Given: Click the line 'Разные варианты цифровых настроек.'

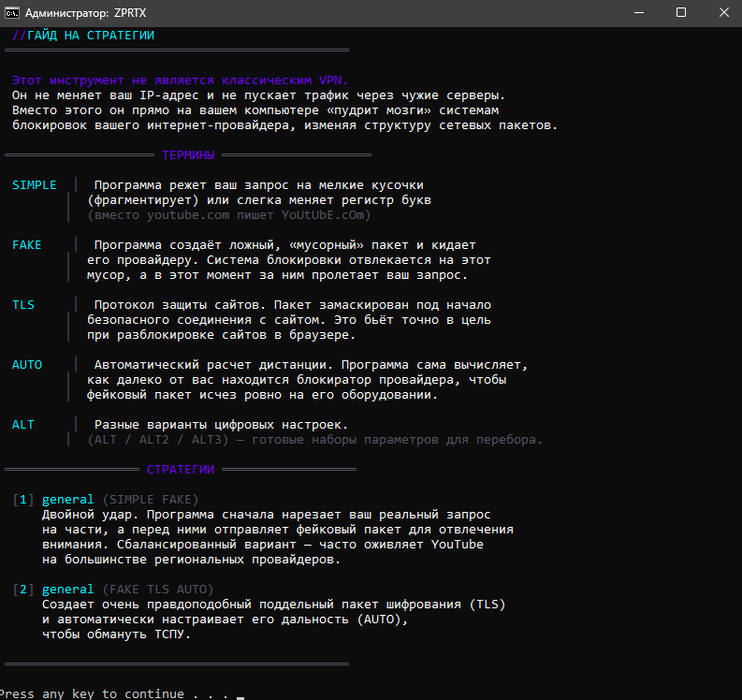Looking at the screenshot, I should click(x=221, y=425).
